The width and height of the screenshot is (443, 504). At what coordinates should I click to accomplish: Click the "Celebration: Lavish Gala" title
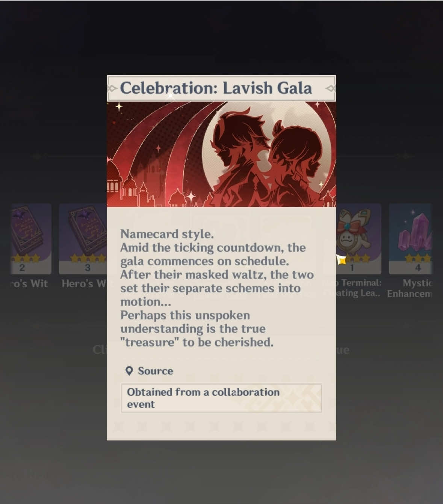click(216, 88)
